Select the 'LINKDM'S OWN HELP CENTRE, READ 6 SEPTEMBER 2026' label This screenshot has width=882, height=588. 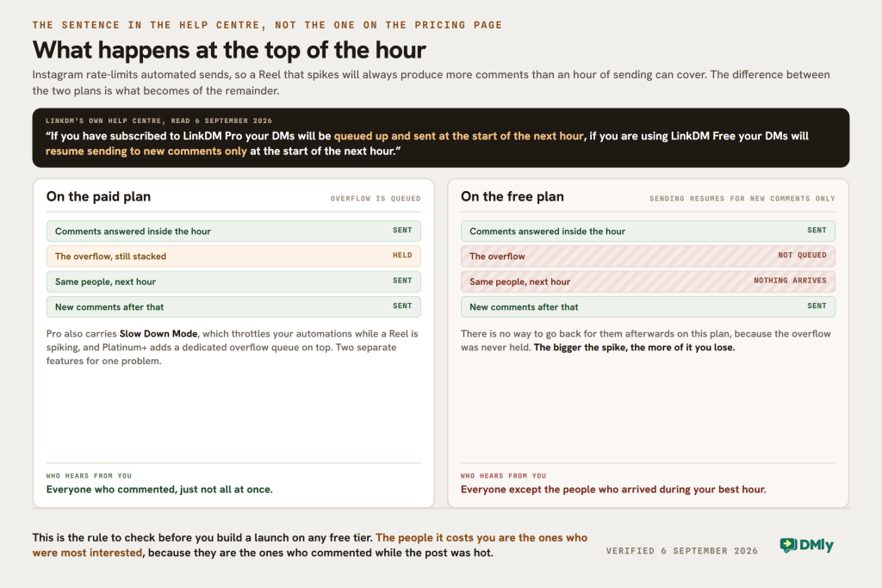[158, 121]
